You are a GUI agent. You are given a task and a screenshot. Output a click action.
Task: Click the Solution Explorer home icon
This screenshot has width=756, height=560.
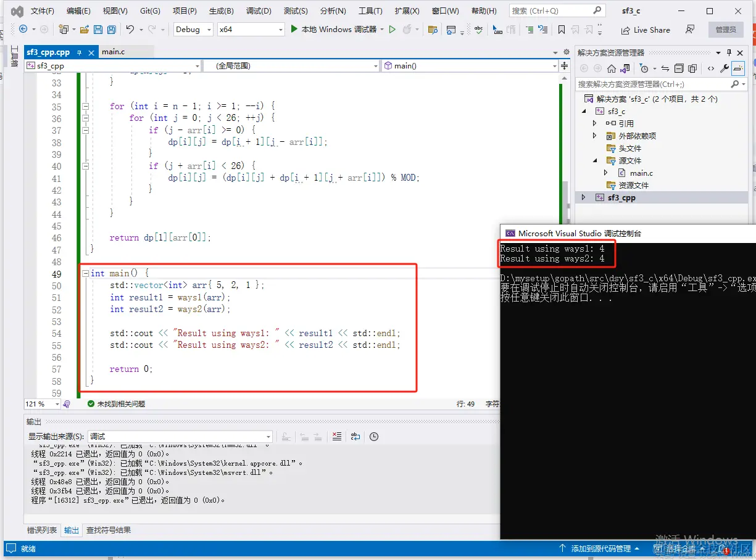coord(612,68)
